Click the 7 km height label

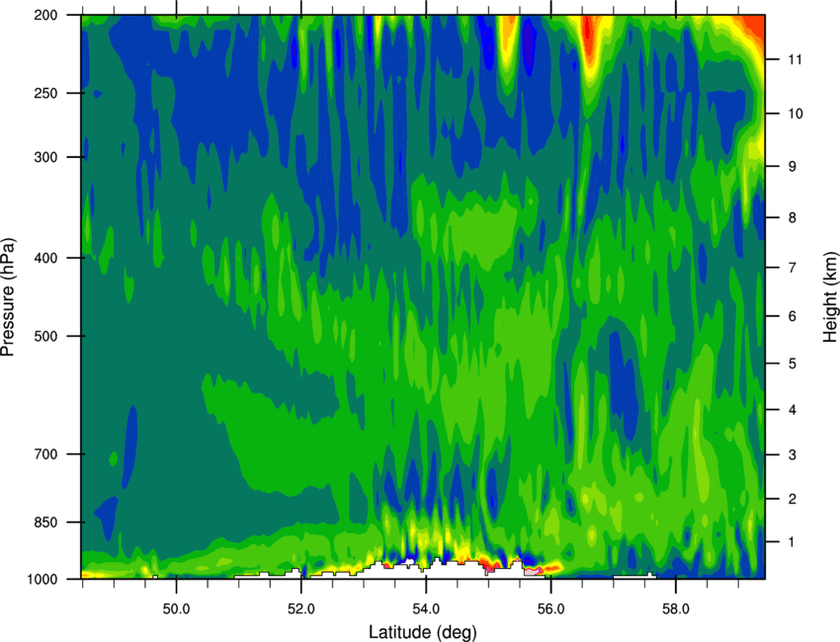(792, 268)
